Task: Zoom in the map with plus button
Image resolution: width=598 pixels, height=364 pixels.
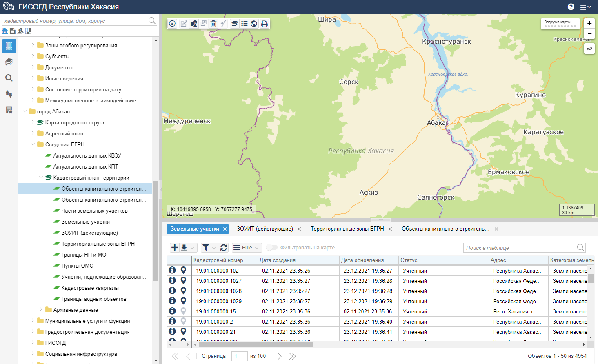Action: coord(589,23)
